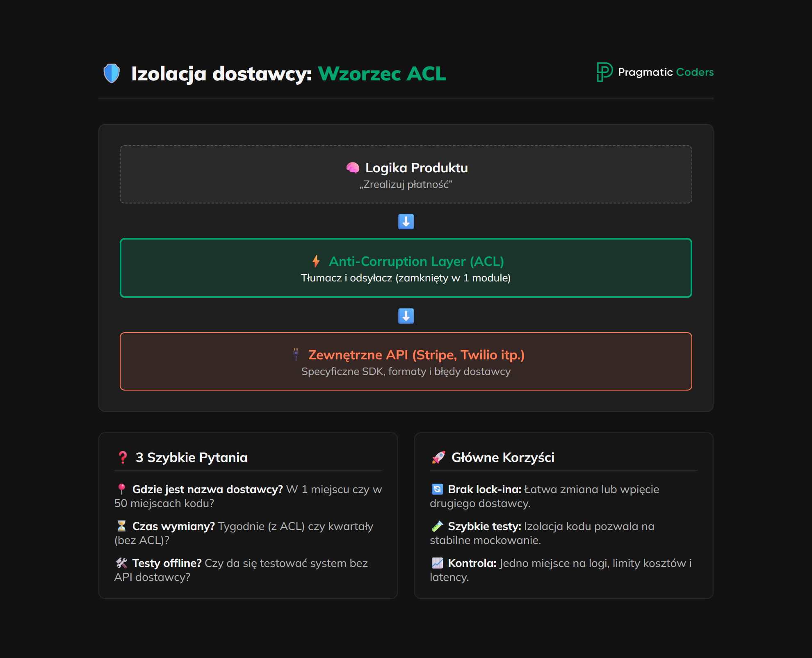Click 'Anti-Corruption Layer (ACL)' title
This screenshot has width=812, height=658.
click(x=416, y=261)
